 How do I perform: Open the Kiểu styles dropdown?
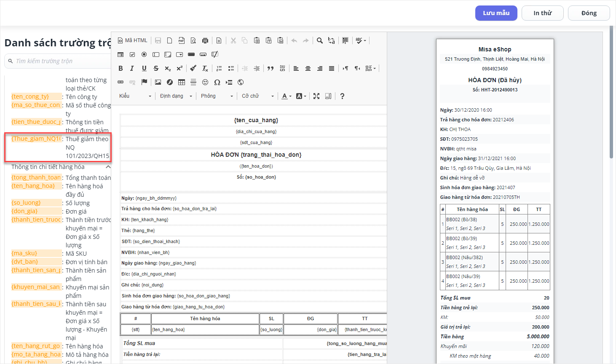(135, 96)
